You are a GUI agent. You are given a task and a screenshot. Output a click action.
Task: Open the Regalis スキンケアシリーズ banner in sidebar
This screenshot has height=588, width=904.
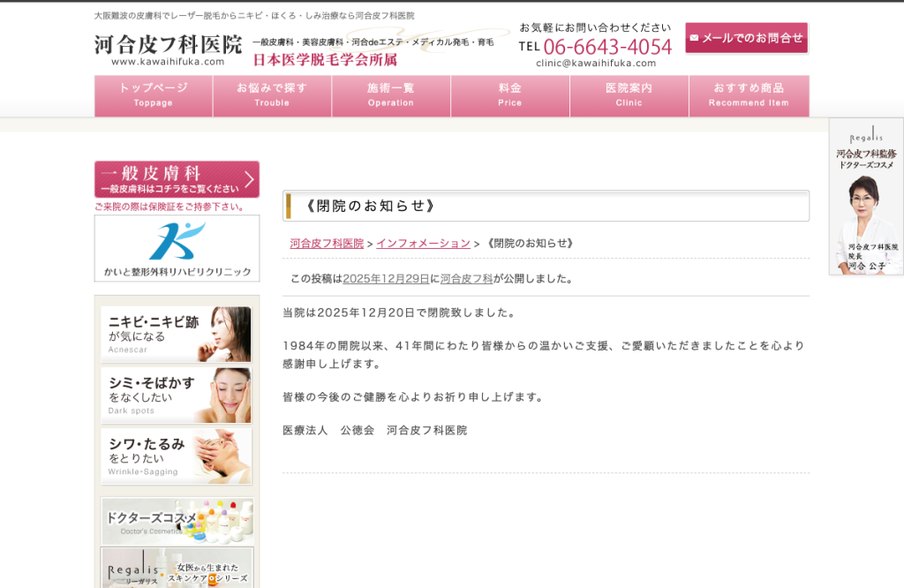pos(177,568)
